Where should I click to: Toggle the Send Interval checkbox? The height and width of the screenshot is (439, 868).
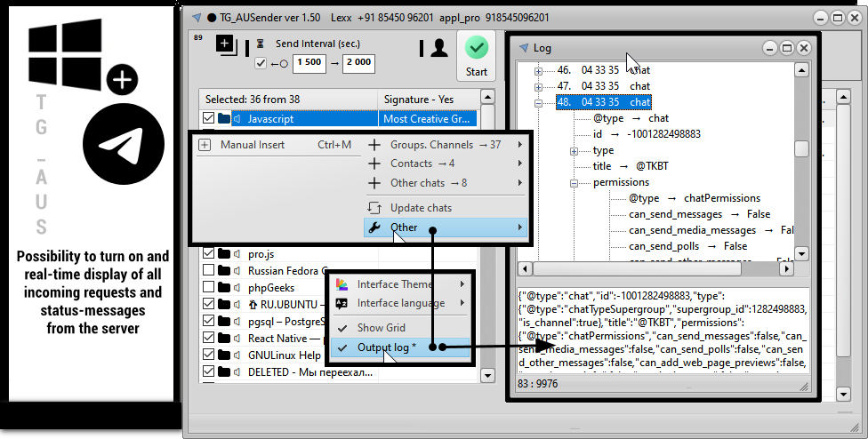pos(261,63)
